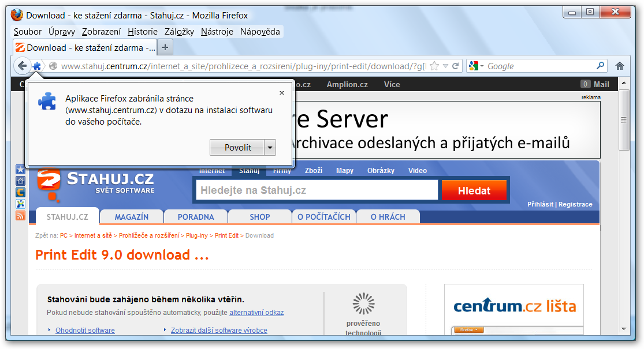The width and height of the screenshot is (644, 349).
Task: Click the search magnifier icon
Action: 600,66
